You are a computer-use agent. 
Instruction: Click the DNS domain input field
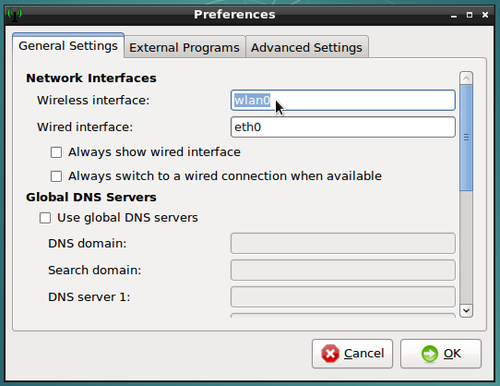click(x=343, y=243)
